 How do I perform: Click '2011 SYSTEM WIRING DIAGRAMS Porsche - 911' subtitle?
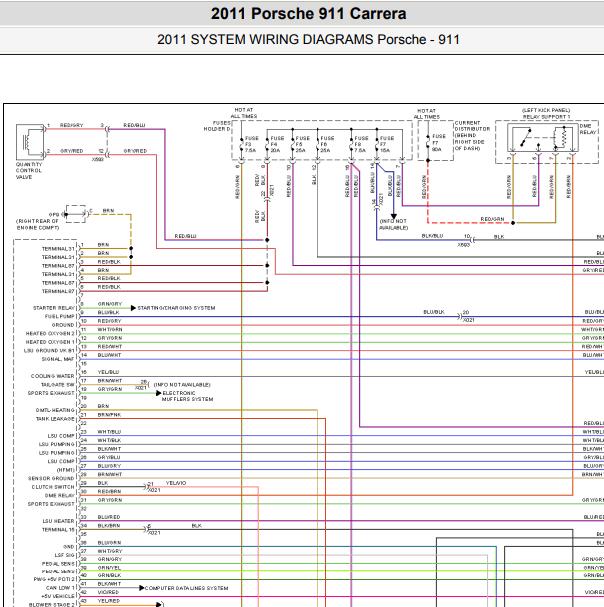point(308,39)
